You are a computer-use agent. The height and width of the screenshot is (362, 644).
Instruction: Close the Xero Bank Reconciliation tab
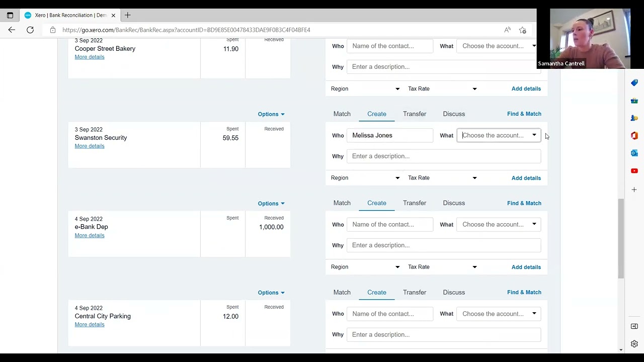[113, 15]
